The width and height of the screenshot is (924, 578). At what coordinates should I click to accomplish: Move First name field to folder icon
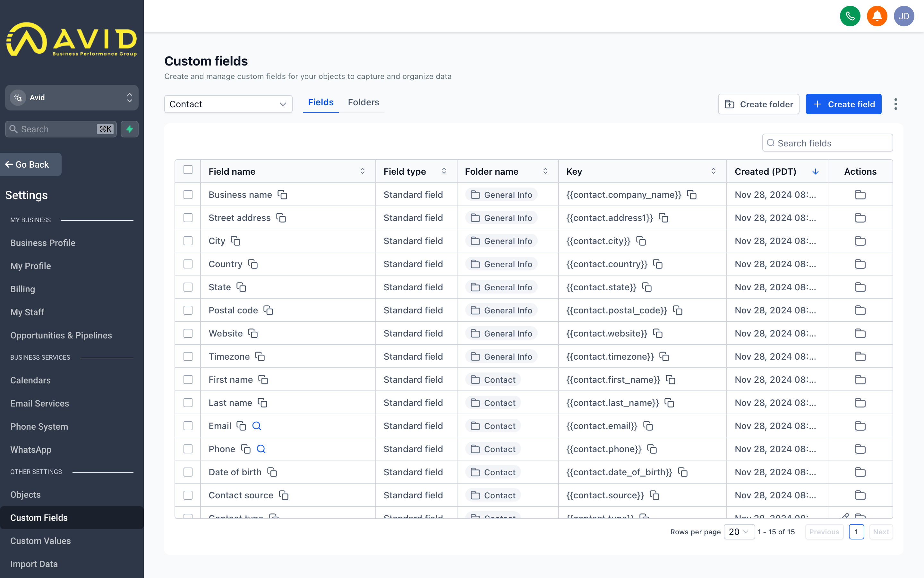point(860,380)
